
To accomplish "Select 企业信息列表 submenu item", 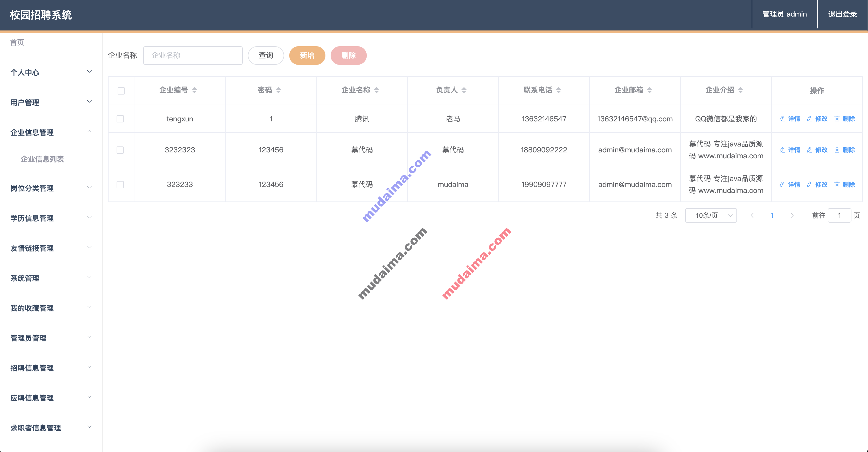I will pos(42,159).
